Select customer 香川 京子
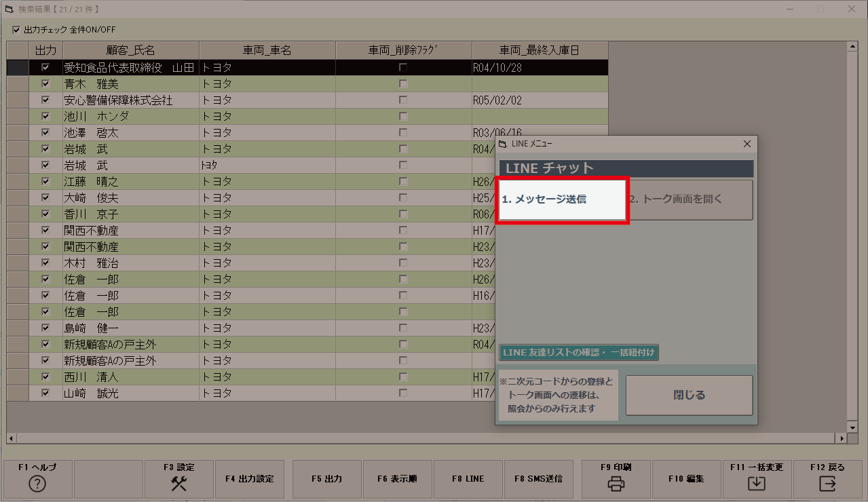This screenshot has width=868, height=502. point(131,214)
